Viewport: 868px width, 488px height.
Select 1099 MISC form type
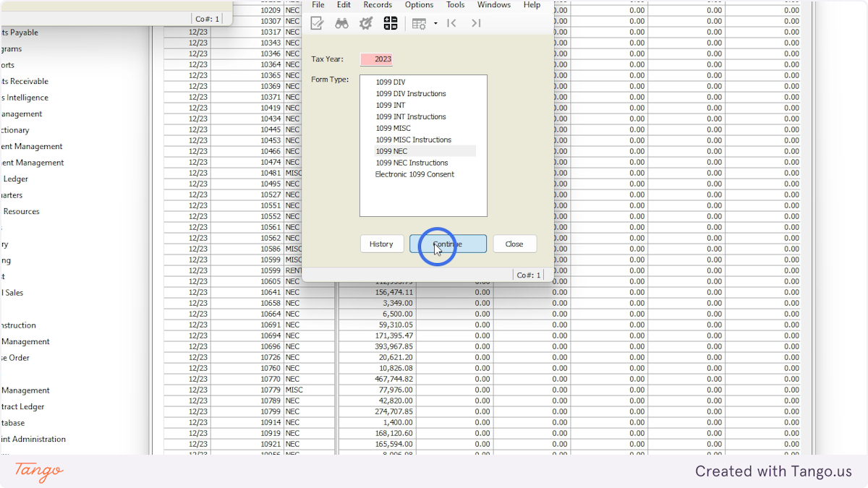tap(393, 129)
